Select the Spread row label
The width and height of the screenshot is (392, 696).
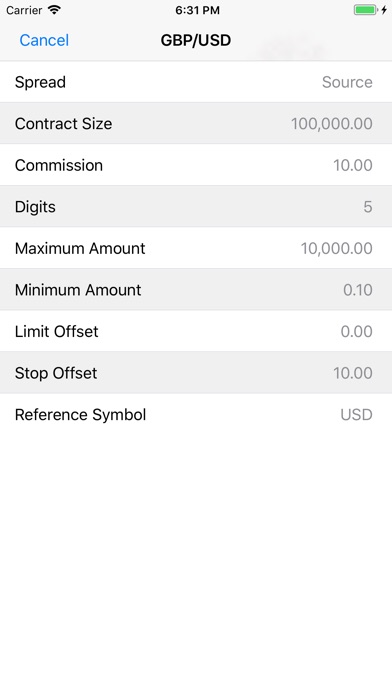click(x=40, y=82)
